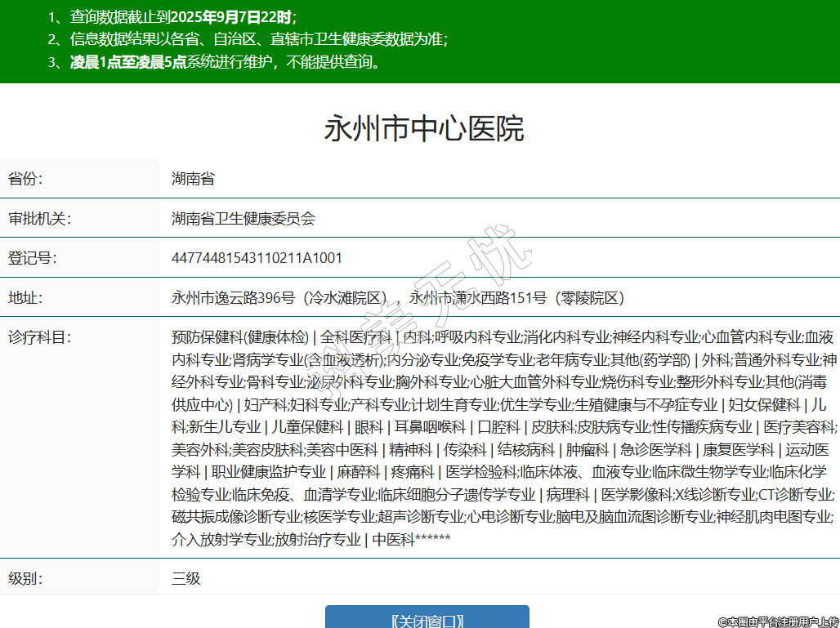Select the 三级 level value
The width and height of the screenshot is (840, 628).
185,579
